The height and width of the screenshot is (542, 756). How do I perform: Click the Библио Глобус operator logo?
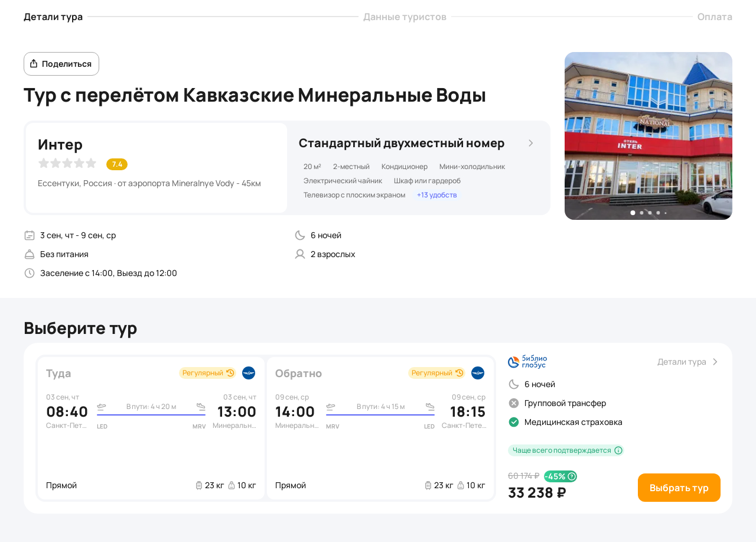[x=527, y=362]
